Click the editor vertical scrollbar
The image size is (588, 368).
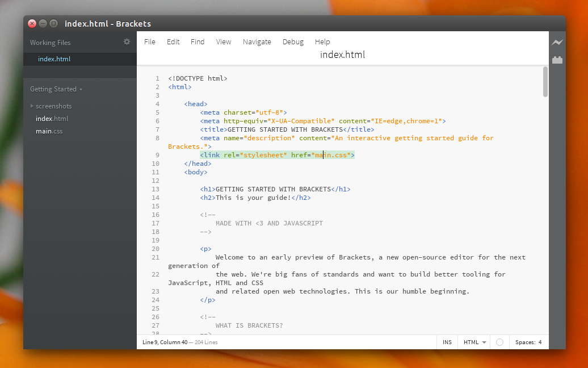pos(545,82)
